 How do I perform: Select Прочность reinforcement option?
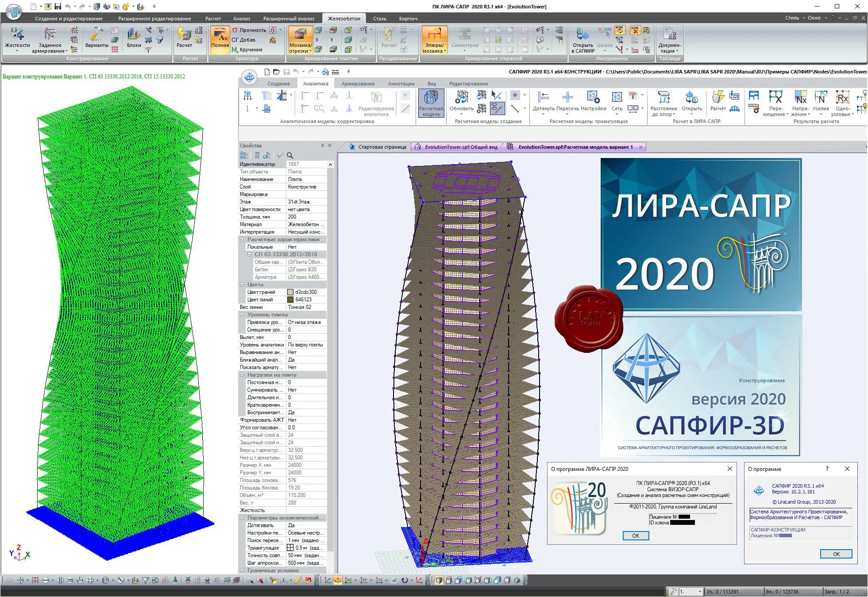(x=249, y=30)
